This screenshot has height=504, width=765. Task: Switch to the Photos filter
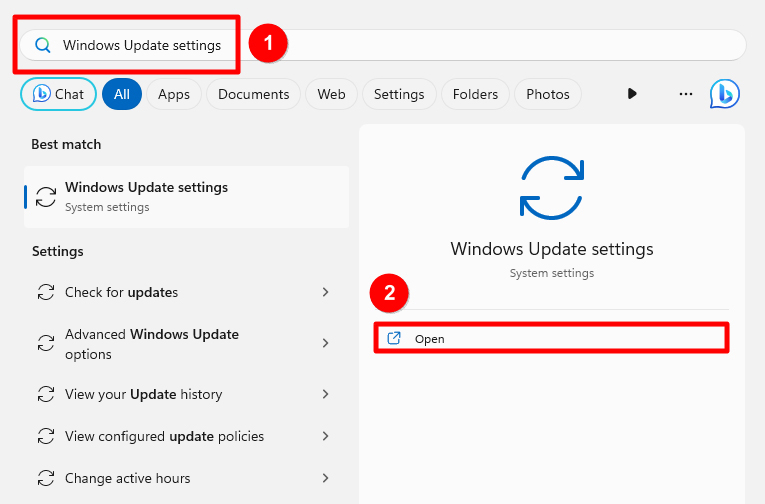(x=547, y=94)
